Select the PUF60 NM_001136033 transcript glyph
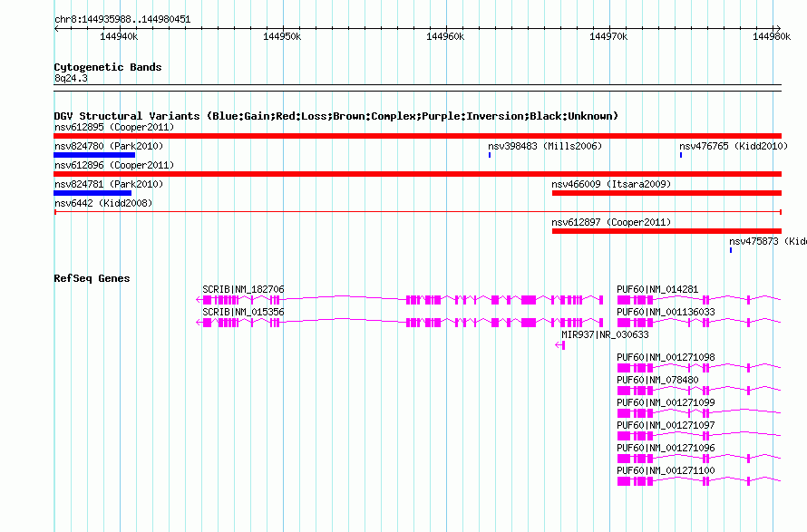The height and width of the screenshot is (532, 807). tap(699, 323)
